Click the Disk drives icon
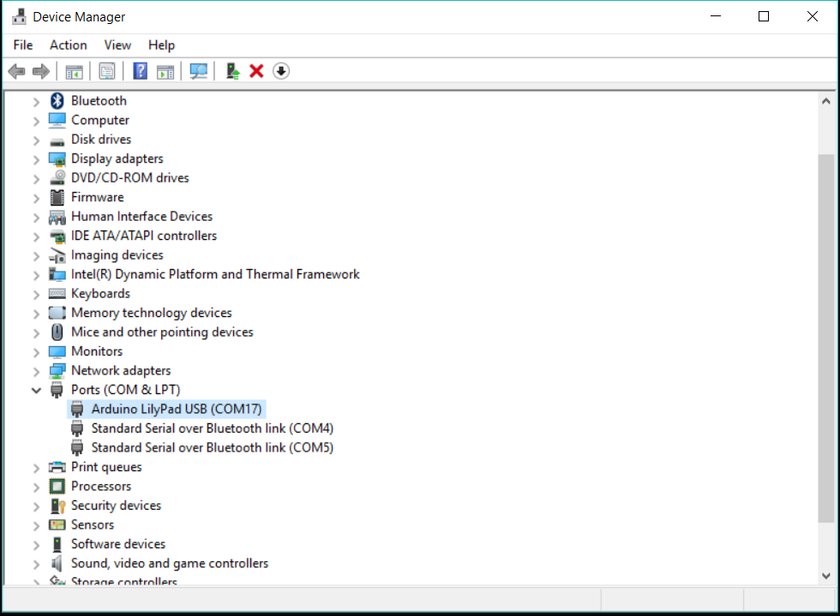The width and height of the screenshot is (840, 616). [x=57, y=141]
